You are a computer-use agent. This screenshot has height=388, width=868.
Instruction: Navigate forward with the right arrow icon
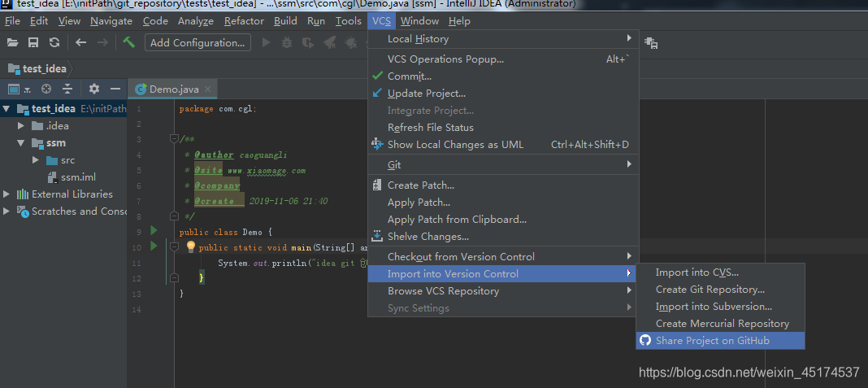pos(102,42)
